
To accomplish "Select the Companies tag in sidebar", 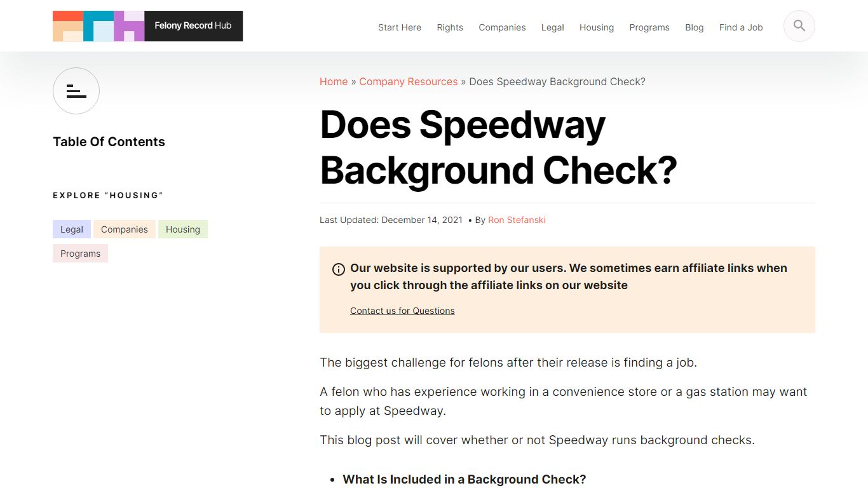I will click(124, 229).
